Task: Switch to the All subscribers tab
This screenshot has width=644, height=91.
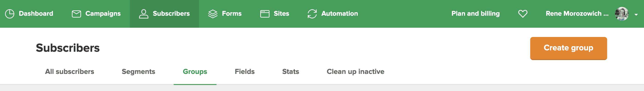Action: [x=70, y=72]
